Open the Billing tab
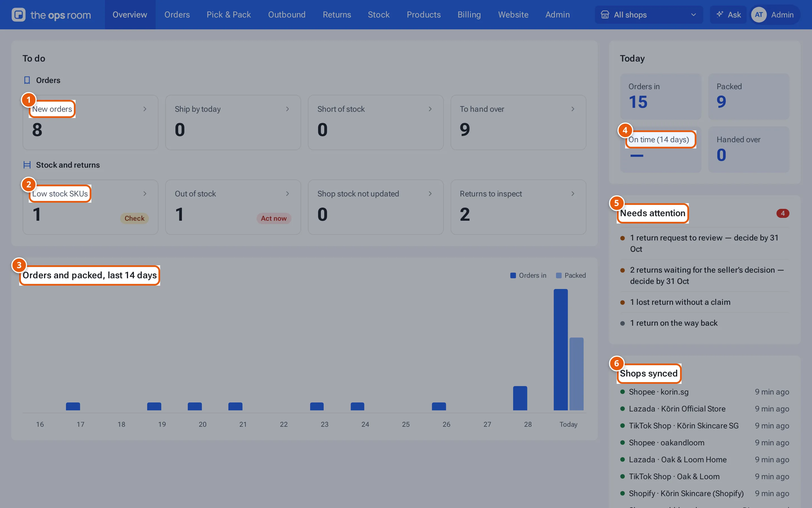The width and height of the screenshot is (812, 508). coord(469,15)
